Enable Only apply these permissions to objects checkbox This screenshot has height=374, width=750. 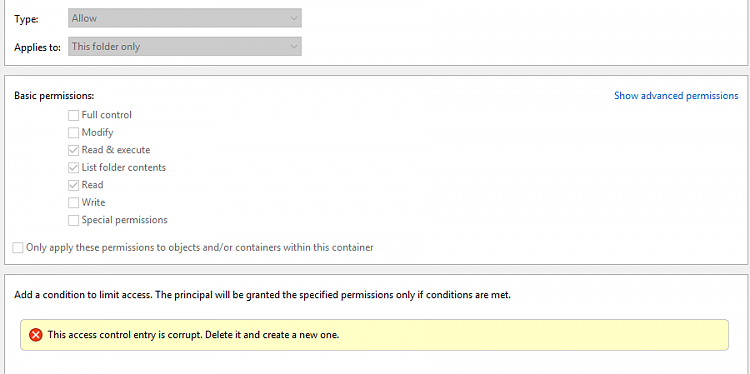18,248
